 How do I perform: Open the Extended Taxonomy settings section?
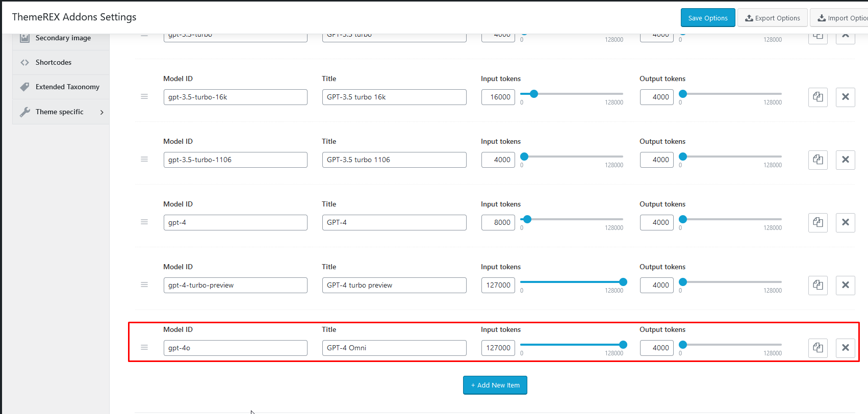[61, 87]
